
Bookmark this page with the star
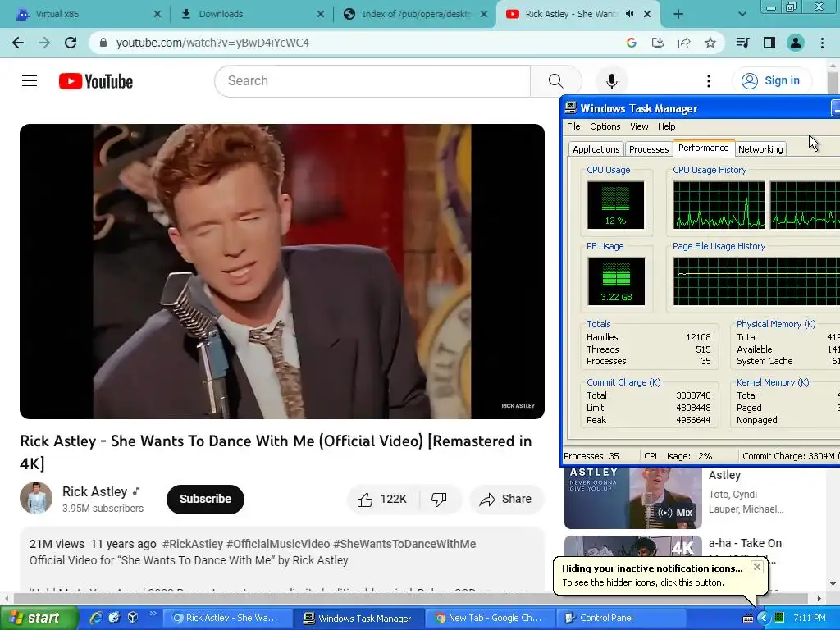[x=710, y=43]
